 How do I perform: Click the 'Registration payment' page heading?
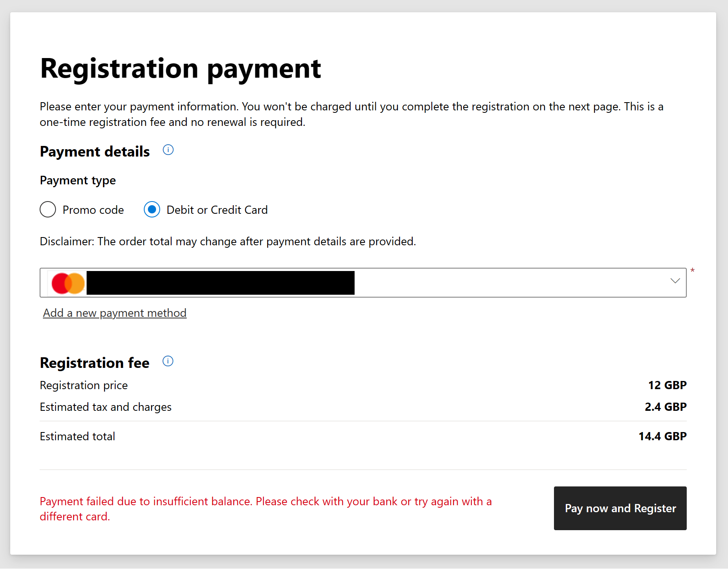tap(181, 69)
